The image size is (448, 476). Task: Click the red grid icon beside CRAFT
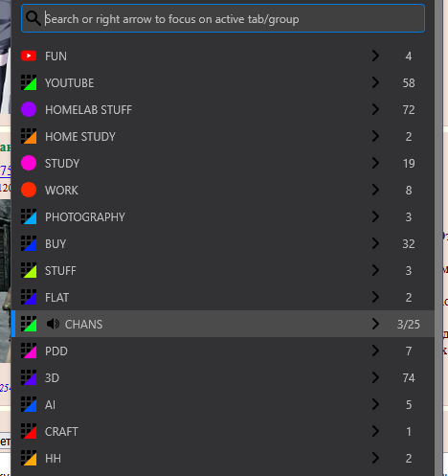tap(29, 431)
